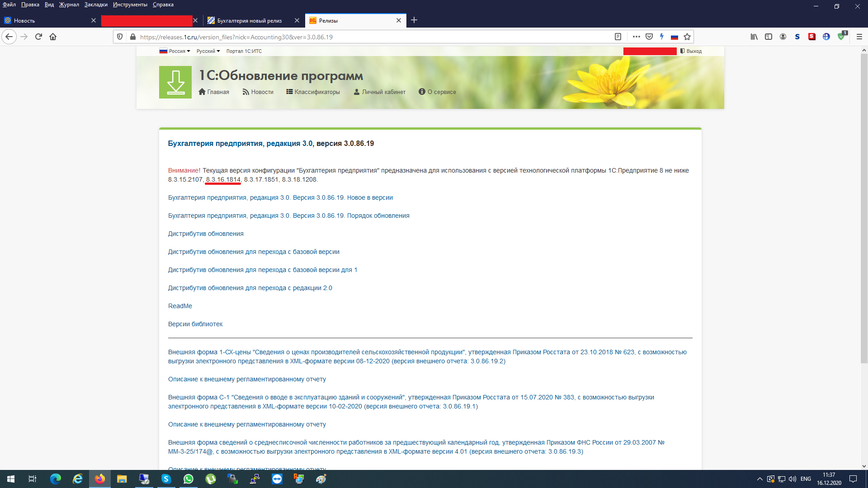Screen dimensions: 868x488
Task: Open the Windows notification center
Action: pos(853,479)
